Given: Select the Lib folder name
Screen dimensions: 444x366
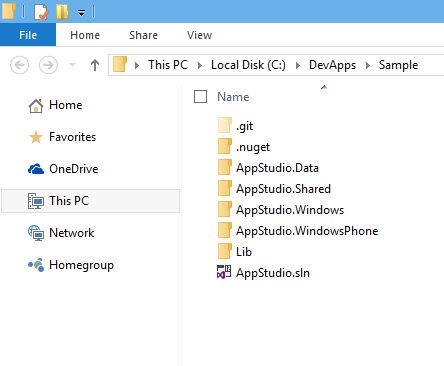Looking at the screenshot, I should [x=244, y=252].
